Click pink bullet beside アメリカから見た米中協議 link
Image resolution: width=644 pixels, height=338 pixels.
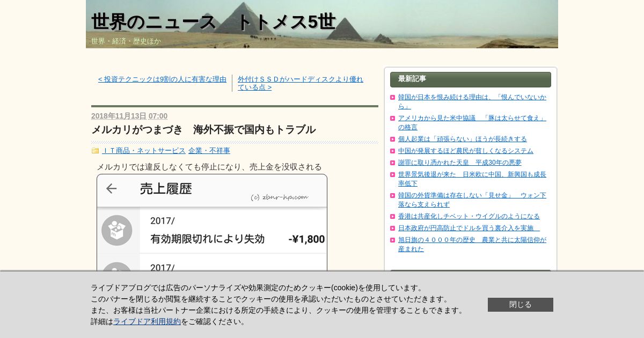[x=393, y=119]
